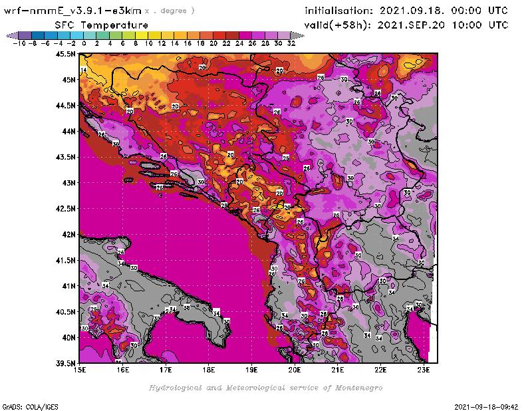
Task: Select the dark orange swatch between 16 and 18
Action: (194, 35)
